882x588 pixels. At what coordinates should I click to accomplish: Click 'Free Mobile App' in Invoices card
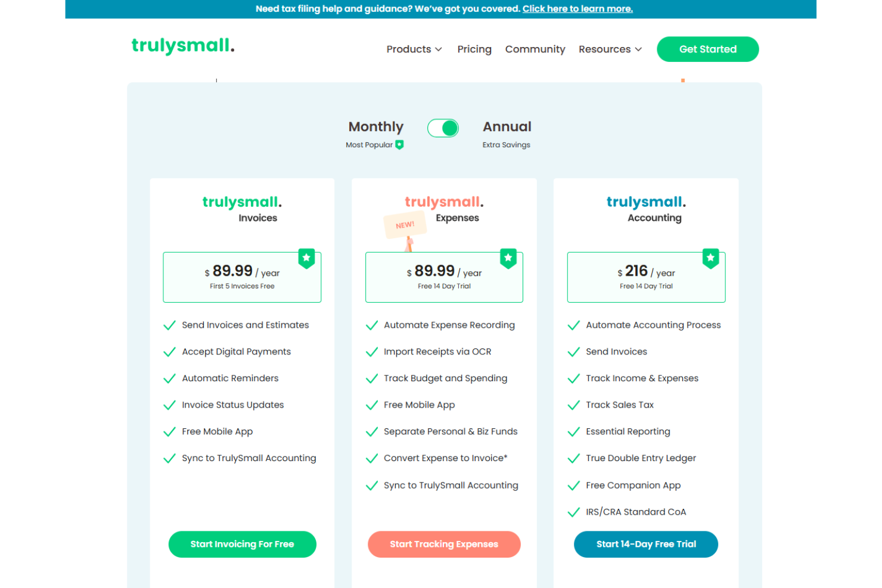[218, 432]
